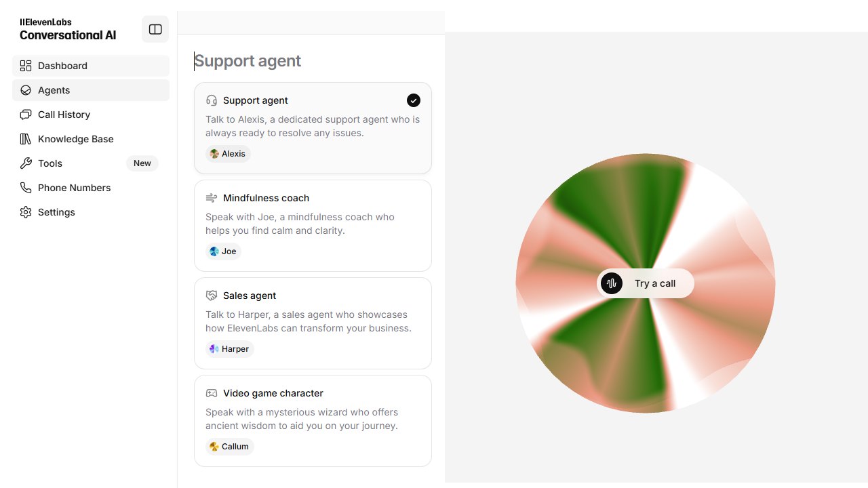Click the headset icon on Support agent card
This screenshot has height=488, width=868.
[212, 100]
